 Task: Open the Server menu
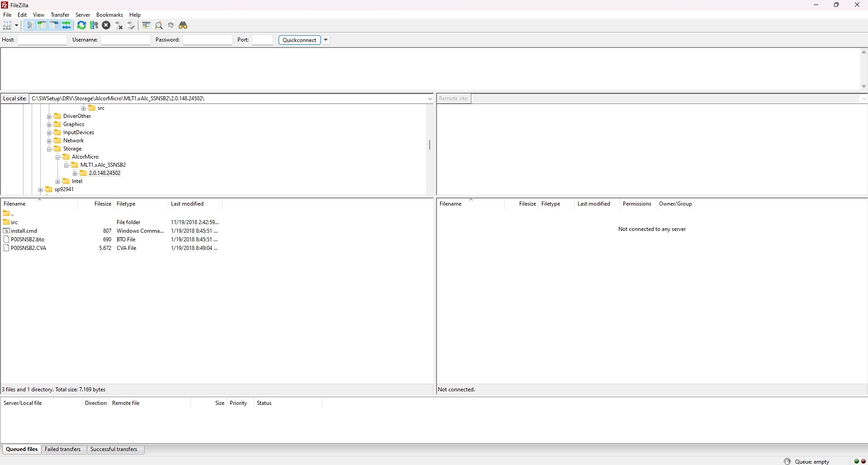point(83,15)
